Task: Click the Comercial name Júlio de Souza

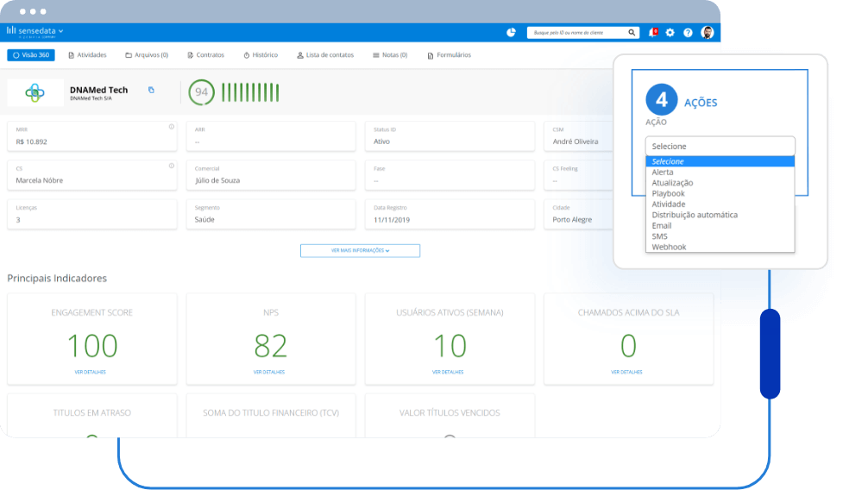Action: tap(217, 180)
